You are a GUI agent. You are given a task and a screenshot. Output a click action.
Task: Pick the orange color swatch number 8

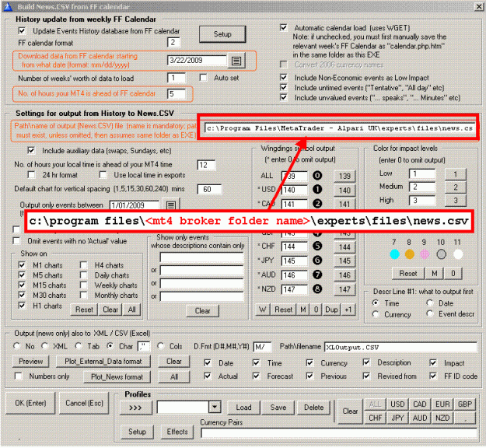410,254
